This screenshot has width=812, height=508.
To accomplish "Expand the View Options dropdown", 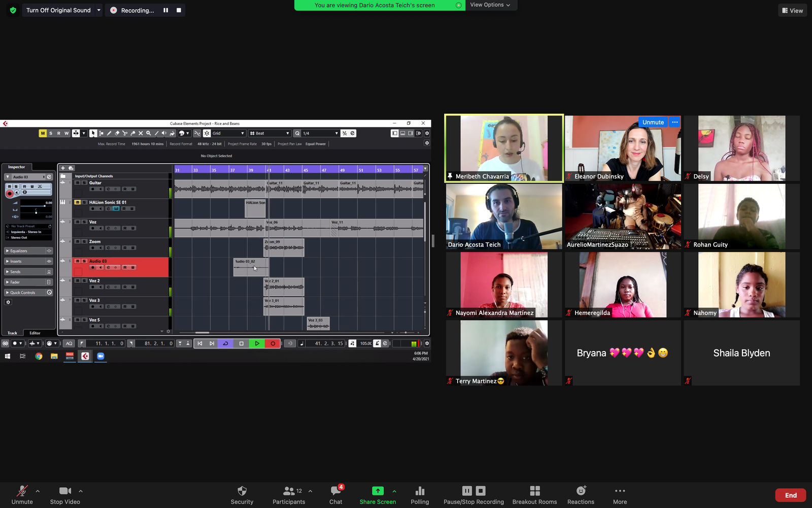I will point(490,5).
